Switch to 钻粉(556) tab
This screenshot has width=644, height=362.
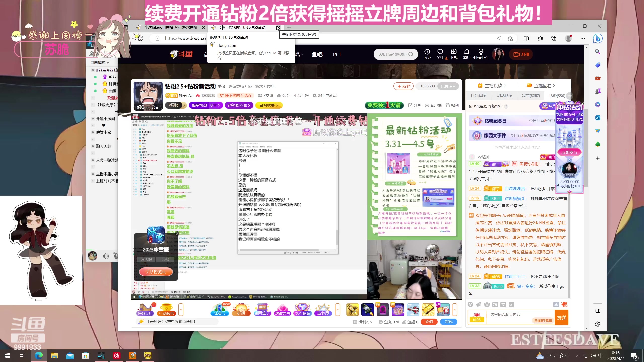(557, 96)
